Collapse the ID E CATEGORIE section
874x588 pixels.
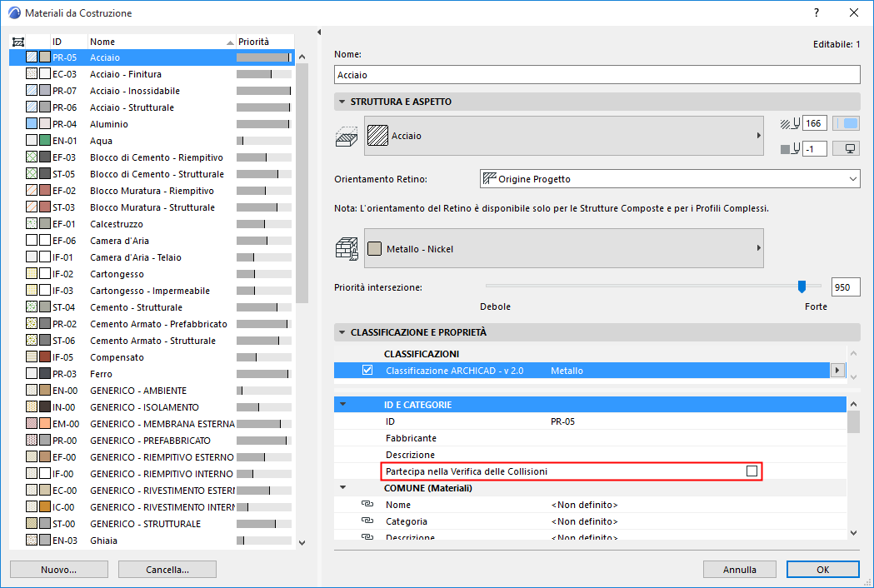pyautogui.click(x=345, y=404)
